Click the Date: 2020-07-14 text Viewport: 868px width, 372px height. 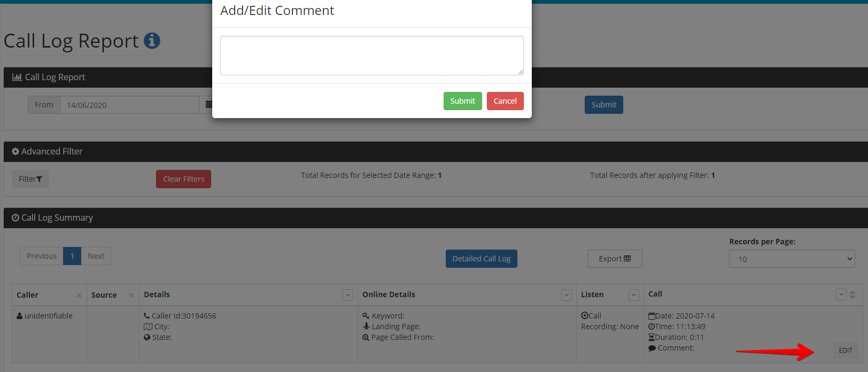point(685,316)
